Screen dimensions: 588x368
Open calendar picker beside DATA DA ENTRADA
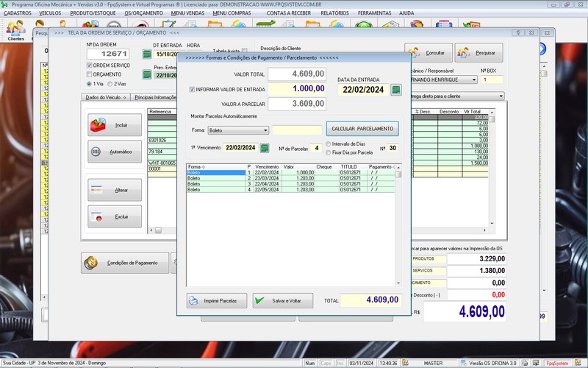396,90
